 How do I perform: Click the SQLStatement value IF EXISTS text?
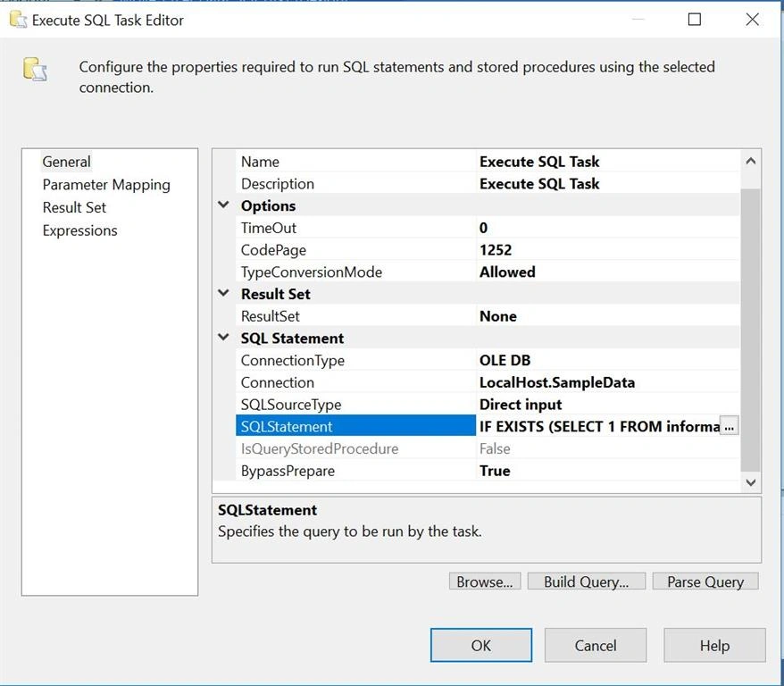(x=598, y=426)
